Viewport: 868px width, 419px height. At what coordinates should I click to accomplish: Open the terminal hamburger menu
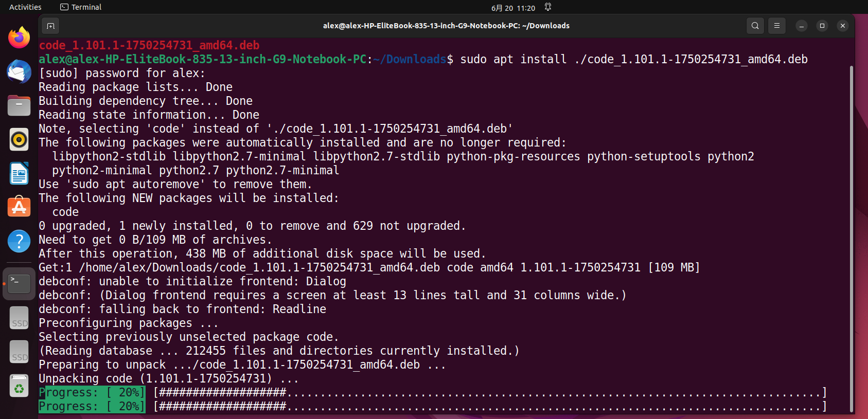pyautogui.click(x=777, y=26)
